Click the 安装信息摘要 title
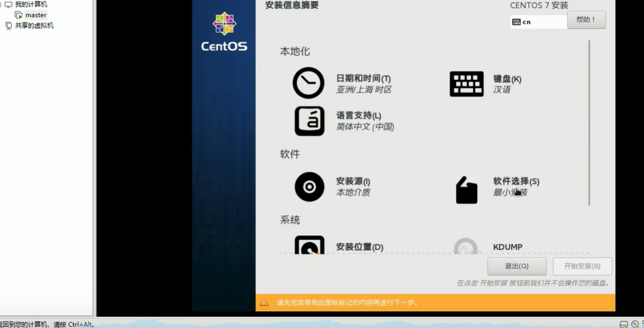Viewport: 644px width, 328px height. pos(292,6)
